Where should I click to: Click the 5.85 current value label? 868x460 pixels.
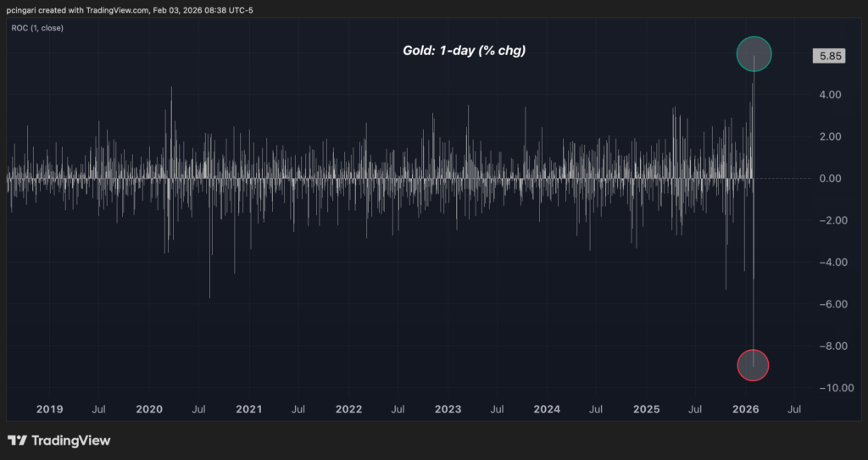click(x=826, y=57)
